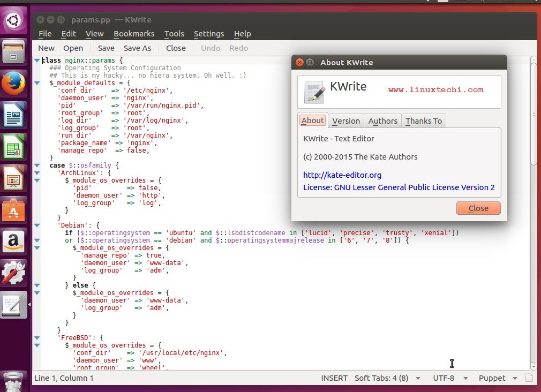Click 'pid' => '/var/run/nginx.pid' line

[130, 105]
